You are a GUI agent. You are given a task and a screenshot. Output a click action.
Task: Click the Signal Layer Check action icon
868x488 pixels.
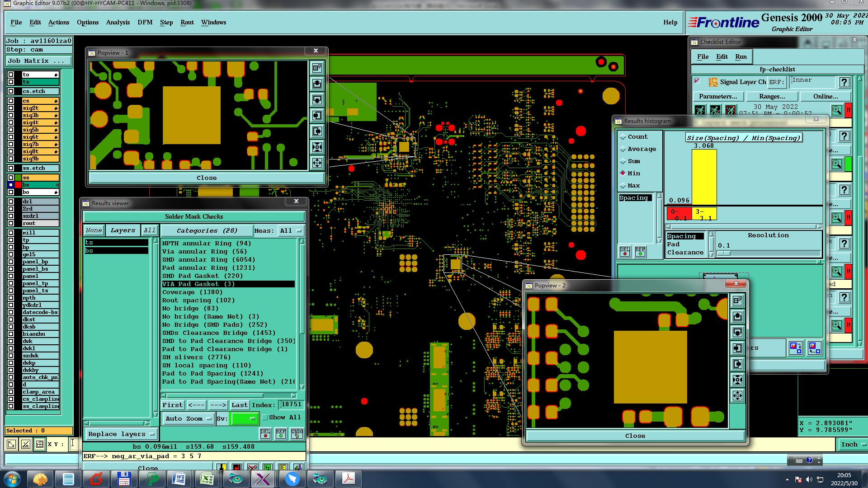click(x=713, y=82)
